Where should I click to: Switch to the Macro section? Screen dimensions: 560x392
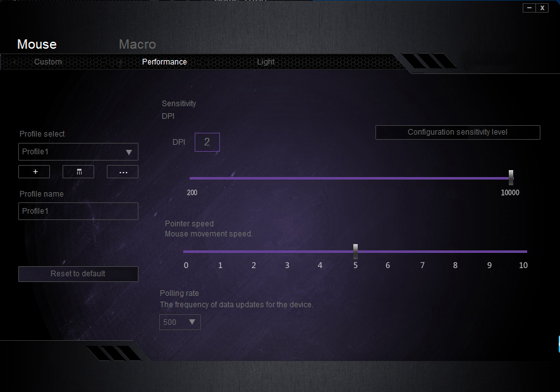point(137,44)
